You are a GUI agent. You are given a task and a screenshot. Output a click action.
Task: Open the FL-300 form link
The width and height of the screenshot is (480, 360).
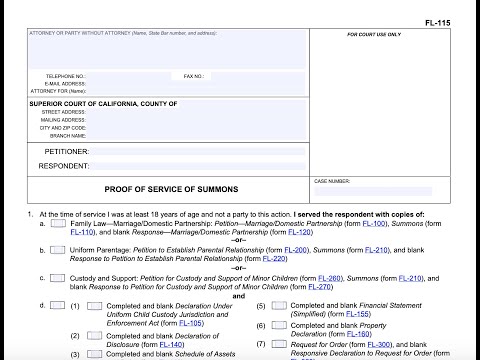coord(379,345)
